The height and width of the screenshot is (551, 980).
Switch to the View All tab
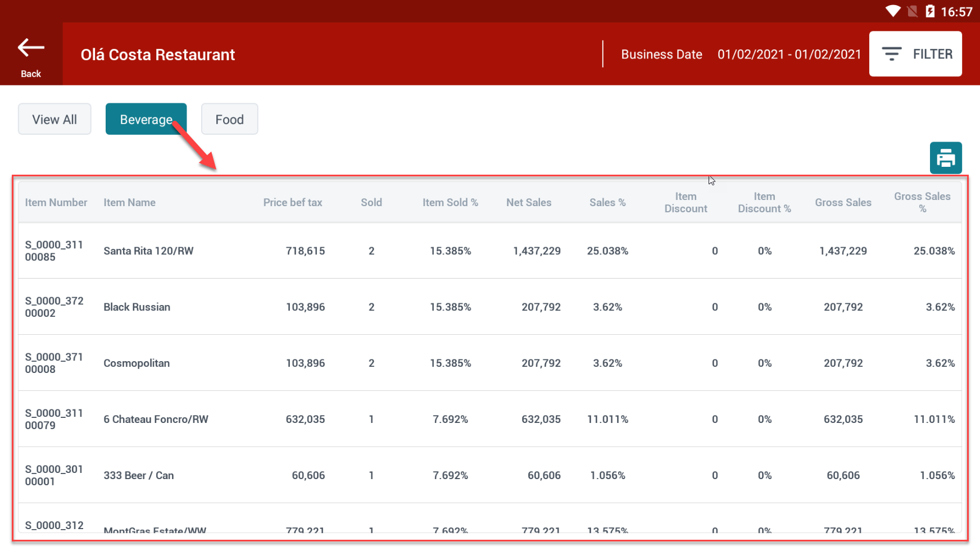[55, 119]
